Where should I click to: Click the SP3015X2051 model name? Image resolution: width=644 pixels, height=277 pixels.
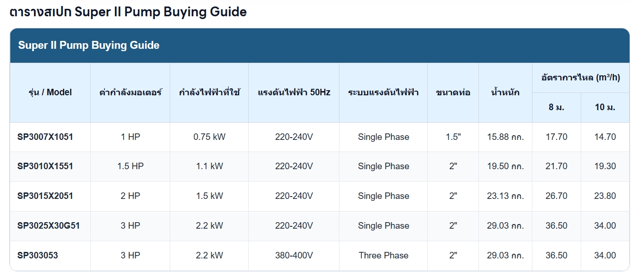pos(45,196)
